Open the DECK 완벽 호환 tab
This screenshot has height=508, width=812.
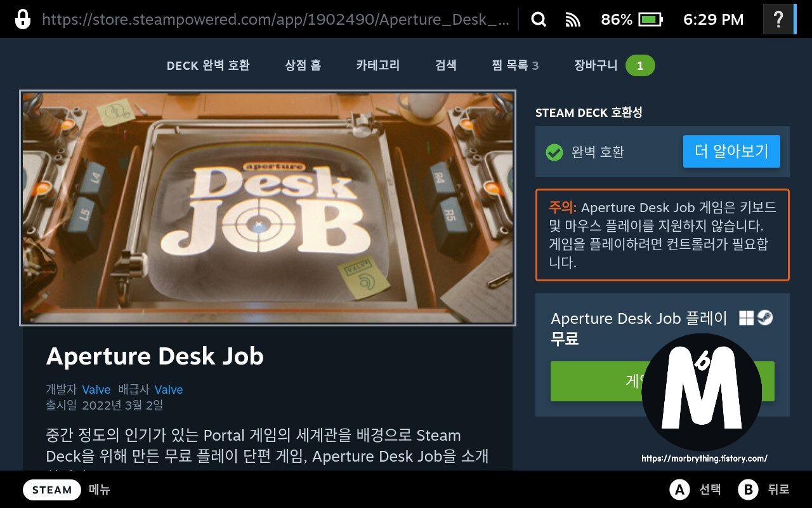point(208,65)
